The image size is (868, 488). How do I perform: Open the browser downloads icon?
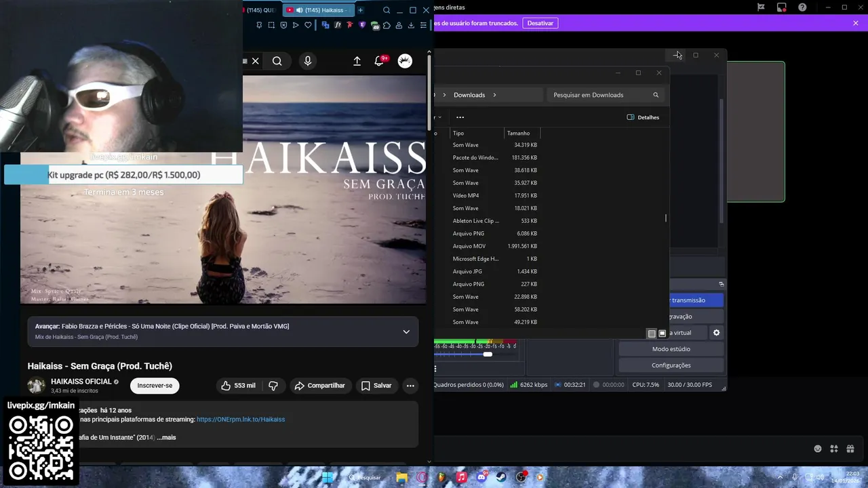[x=411, y=25]
